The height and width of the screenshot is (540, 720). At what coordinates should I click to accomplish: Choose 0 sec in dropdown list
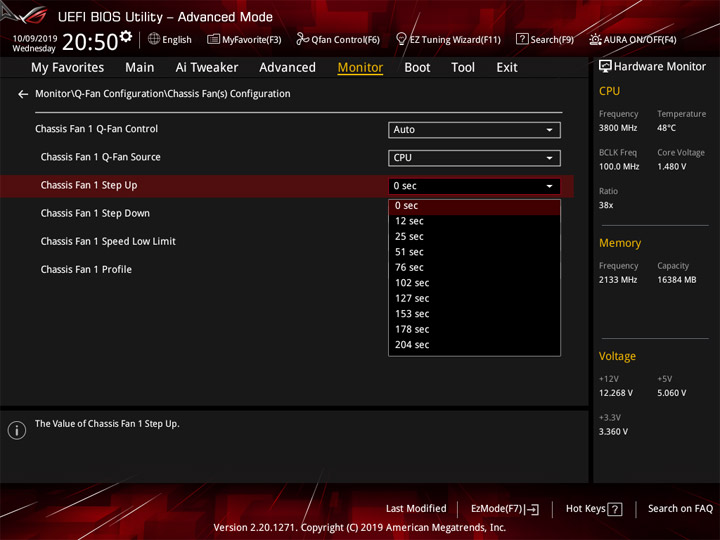474,206
